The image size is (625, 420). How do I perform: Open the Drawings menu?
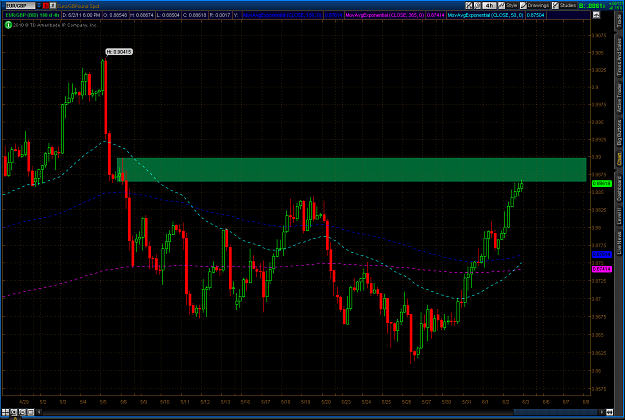(x=535, y=5)
